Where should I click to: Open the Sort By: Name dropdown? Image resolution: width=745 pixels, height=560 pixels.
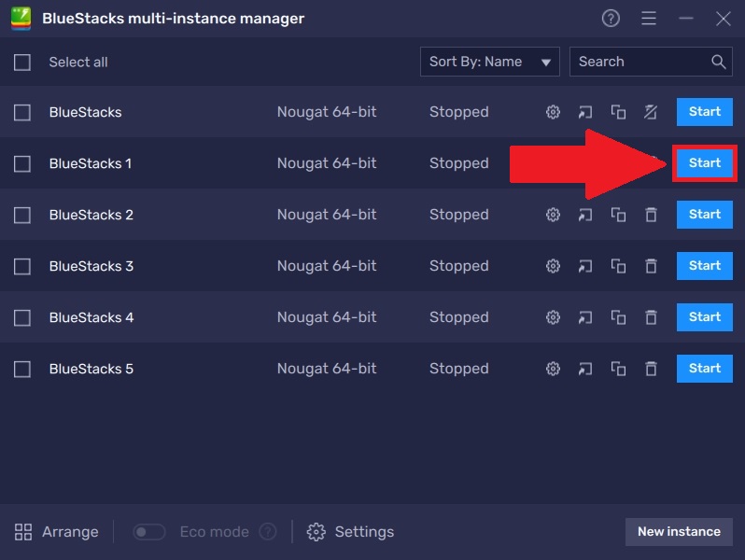click(489, 62)
